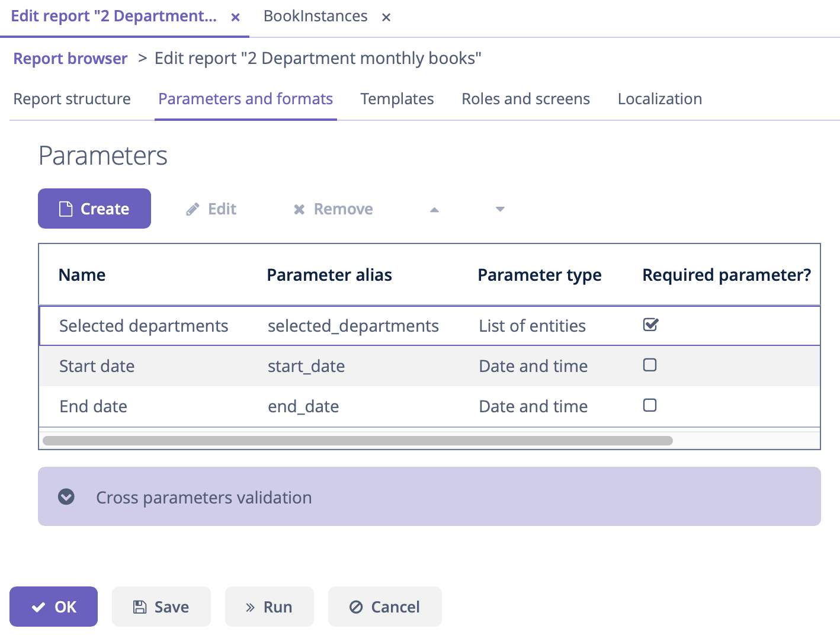
Task: Confirm changes with the OK button
Action: pyautogui.click(x=53, y=607)
